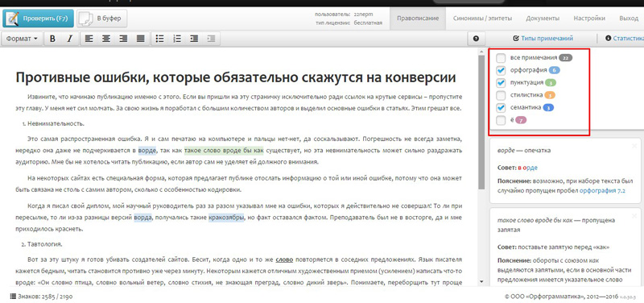Open the Формат dropdown menu

point(23,39)
